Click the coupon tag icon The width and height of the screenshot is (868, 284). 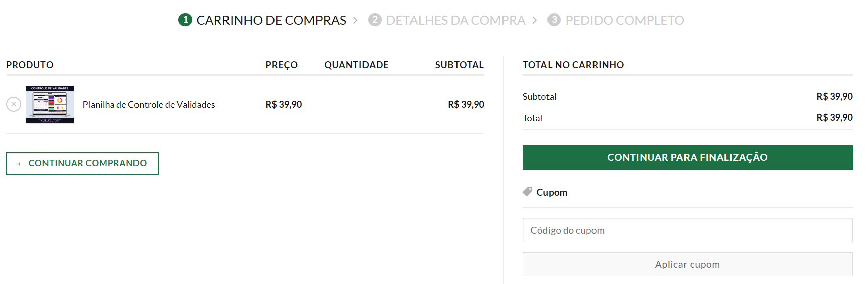(x=527, y=192)
